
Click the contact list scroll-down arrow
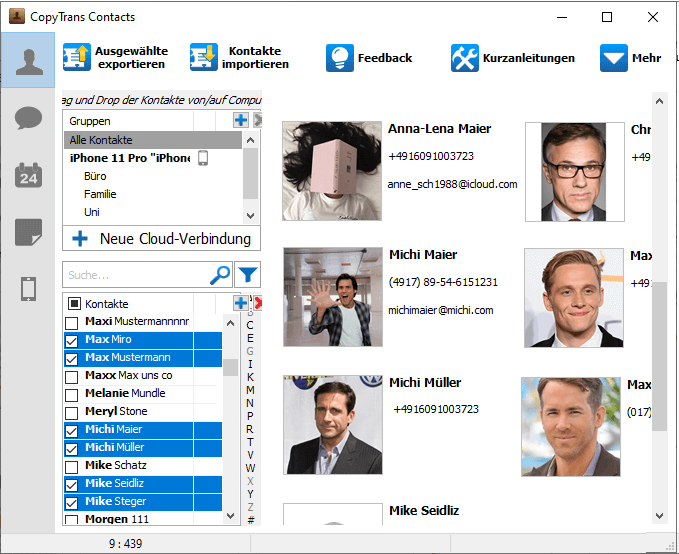click(x=230, y=515)
